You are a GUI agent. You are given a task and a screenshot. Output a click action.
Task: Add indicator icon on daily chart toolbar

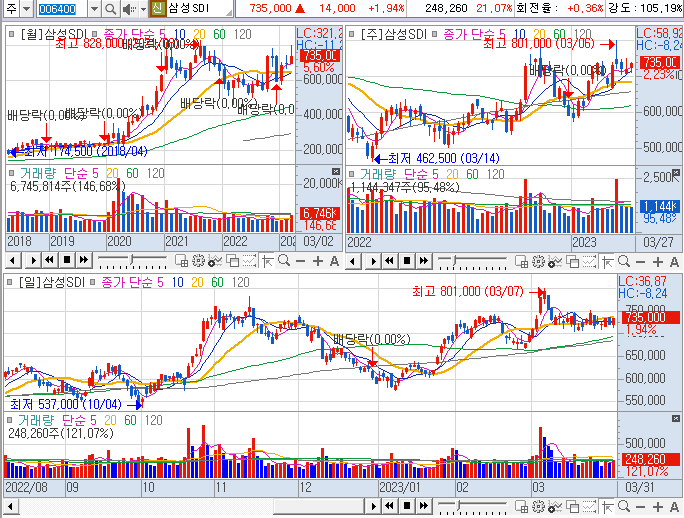click(x=554, y=506)
